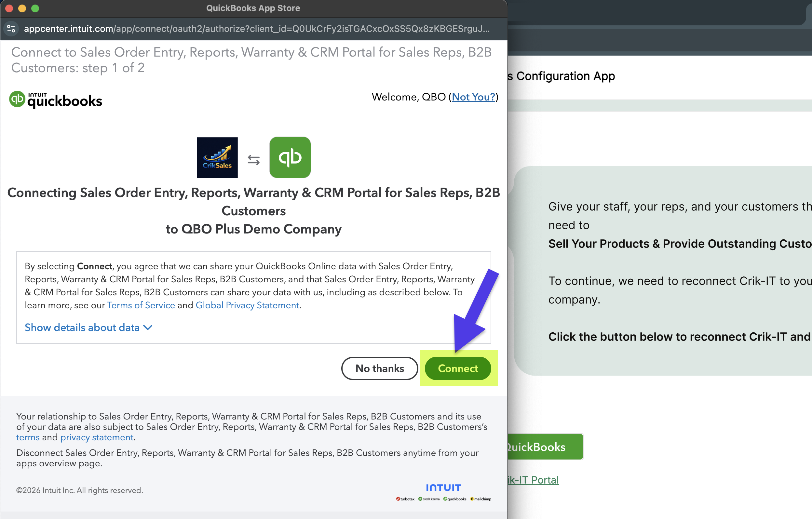The height and width of the screenshot is (519, 812).
Task: Click the 'Configuration App' heading in background window
Action: (565, 76)
